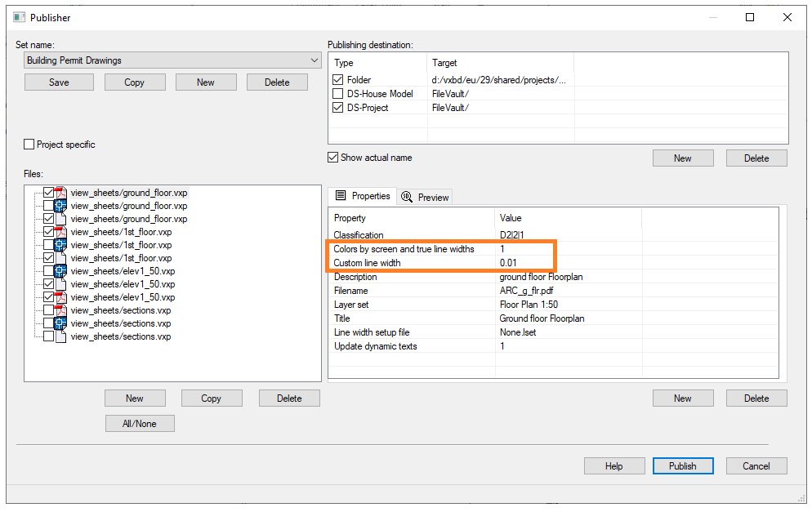Image resolution: width=812 pixels, height=512 pixels.
Task: Click the PDF icon for ground_floor.vxp
Action: pos(60,193)
